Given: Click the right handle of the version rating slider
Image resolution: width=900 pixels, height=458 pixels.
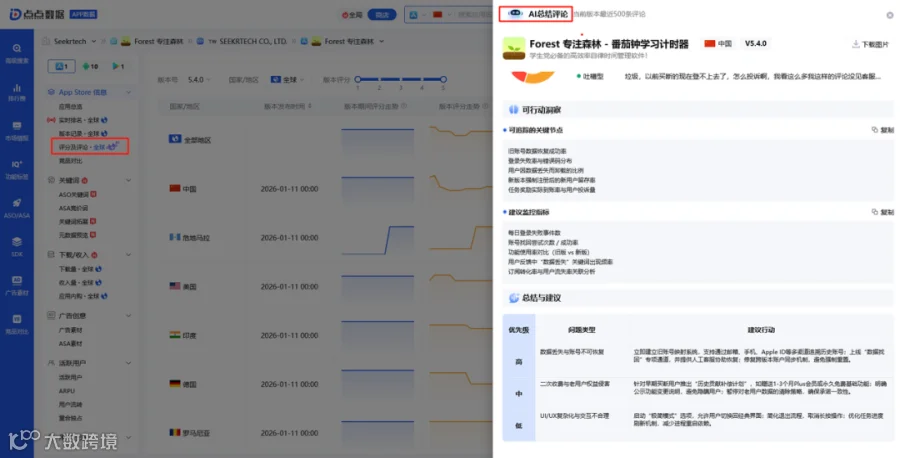Looking at the screenshot, I should pos(443,79).
